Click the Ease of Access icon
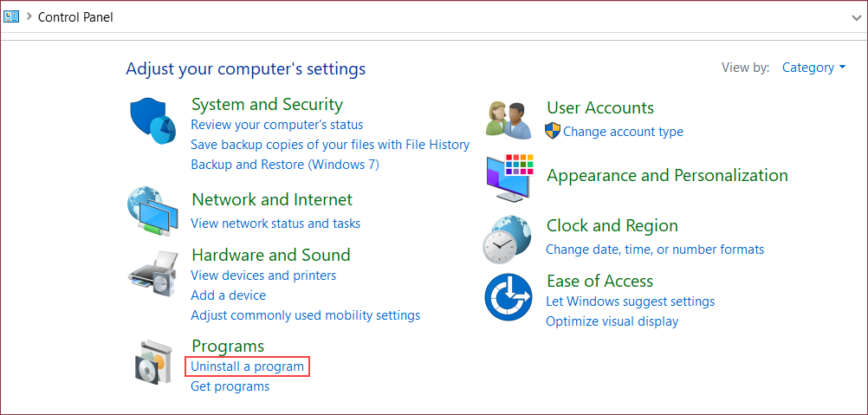The image size is (868, 415). pyautogui.click(x=508, y=296)
